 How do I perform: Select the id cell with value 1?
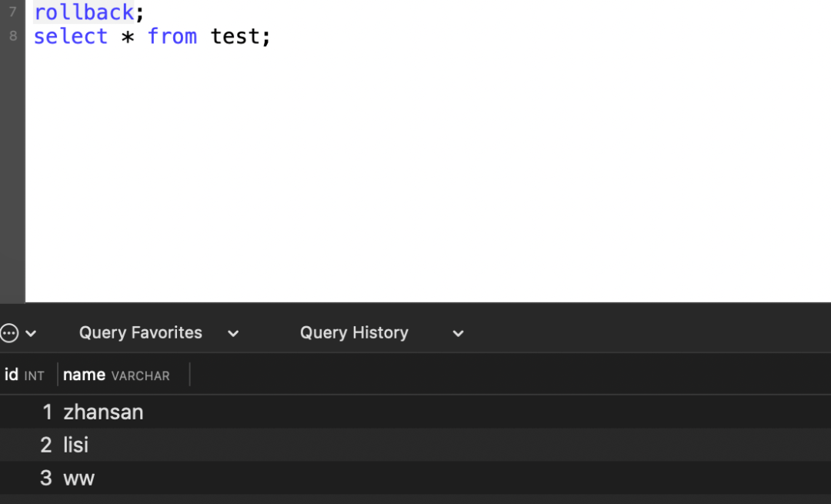(x=47, y=412)
